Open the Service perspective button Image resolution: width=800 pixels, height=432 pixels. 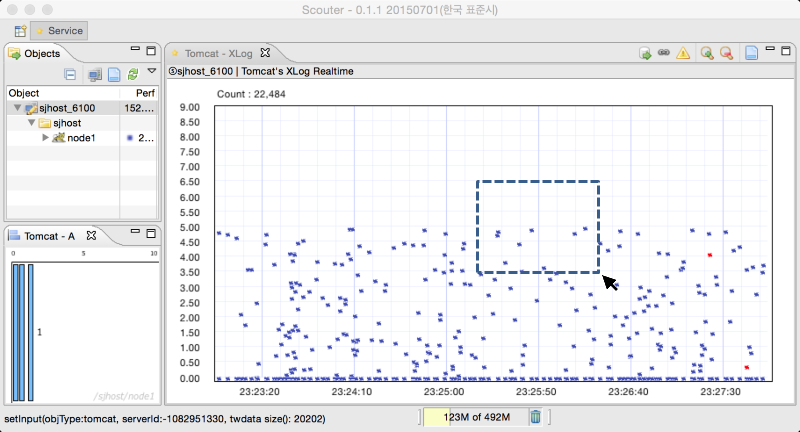pyautogui.click(x=59, y=31)
